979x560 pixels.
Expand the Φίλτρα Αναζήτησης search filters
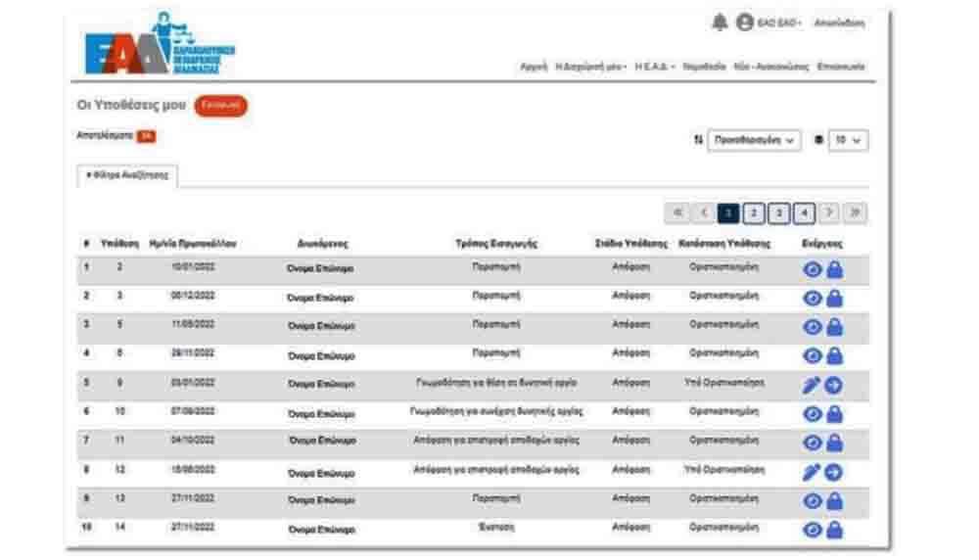(127, 175)
